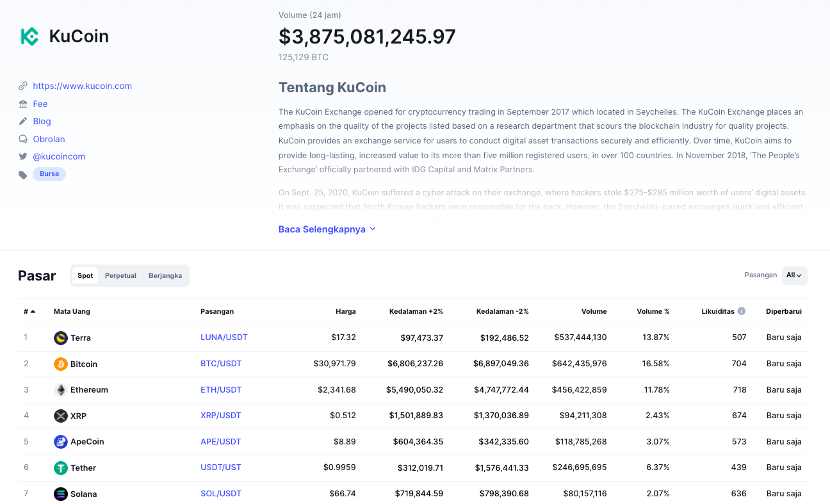Click the Bursa tag
Image resolution: width=830 pixels, height=504 pixels.
point(49,174)
